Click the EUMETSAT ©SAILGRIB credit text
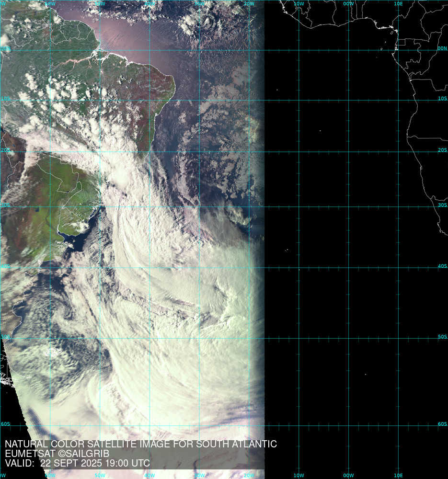448x479 pixels. [57, 454]
